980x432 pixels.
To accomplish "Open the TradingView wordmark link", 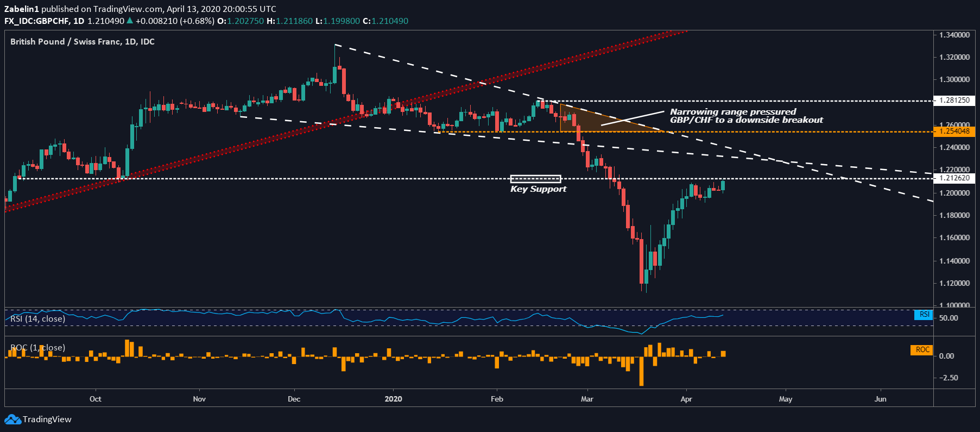I will [47, 420].
